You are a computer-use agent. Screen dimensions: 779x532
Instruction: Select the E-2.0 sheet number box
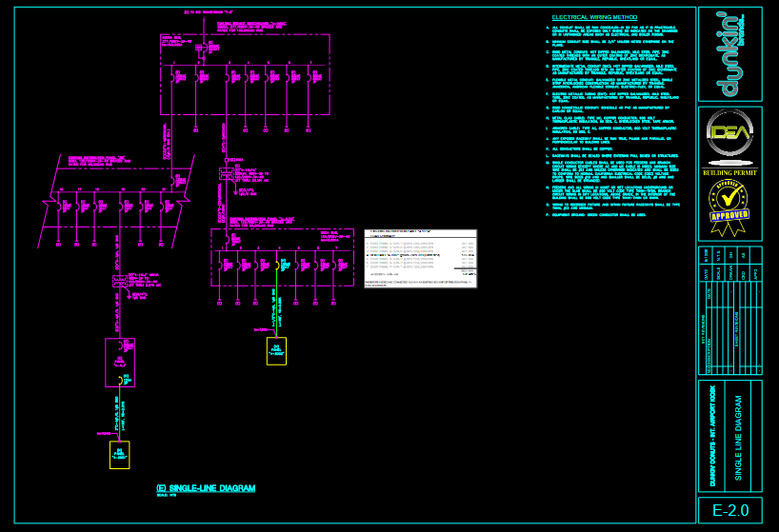click(729, 511)
